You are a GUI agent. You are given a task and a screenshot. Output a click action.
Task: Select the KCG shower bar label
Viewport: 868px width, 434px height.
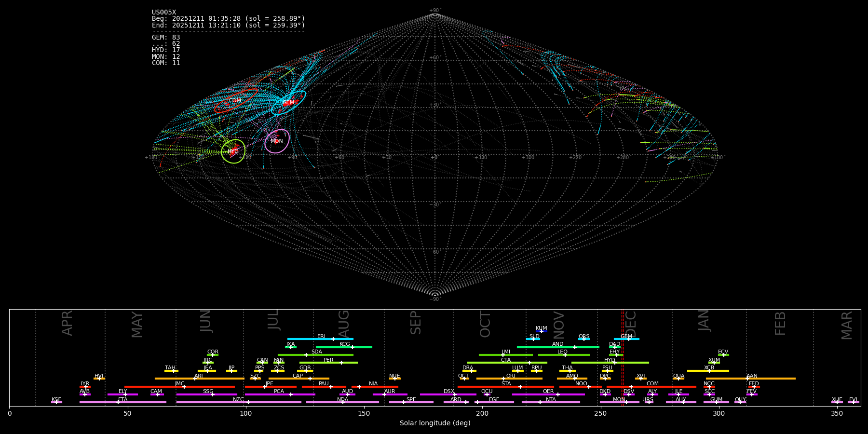(x=345, y=344)
